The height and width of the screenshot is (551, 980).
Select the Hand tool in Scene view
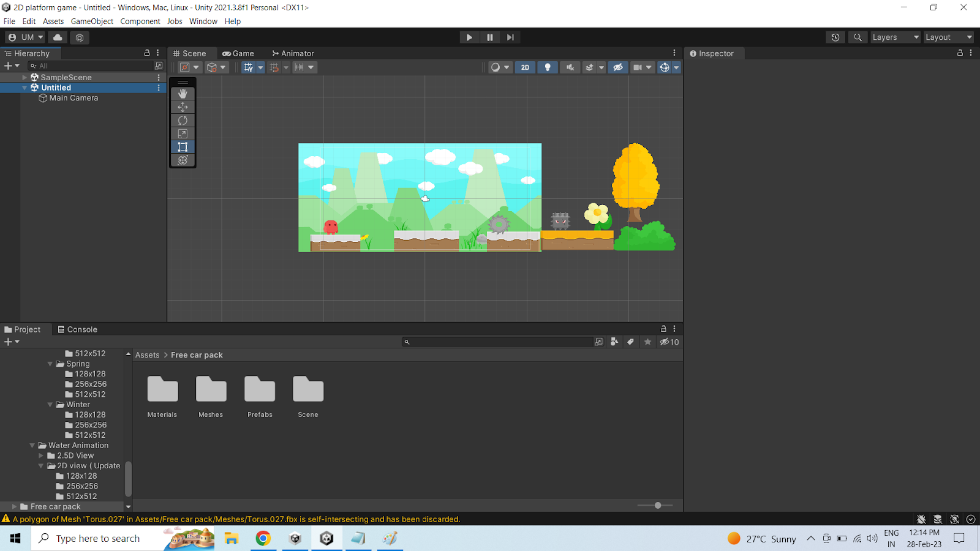point(183,94)
